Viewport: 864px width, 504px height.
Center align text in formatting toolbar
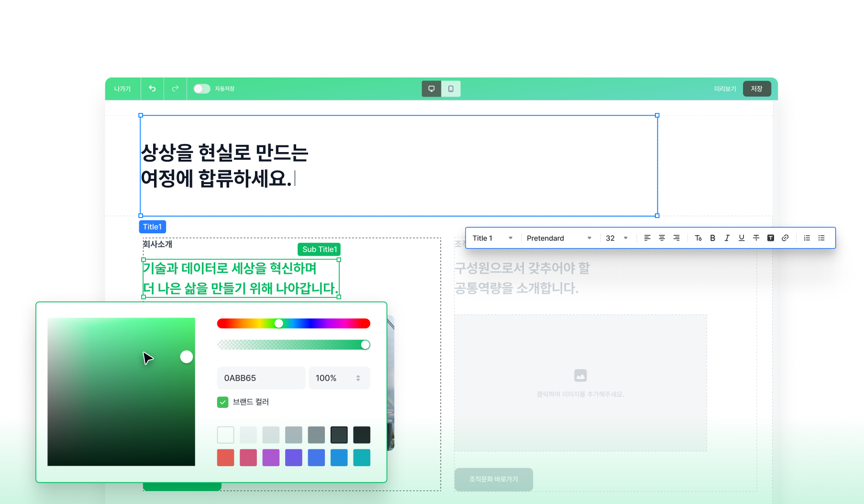(x=662, y=238)
